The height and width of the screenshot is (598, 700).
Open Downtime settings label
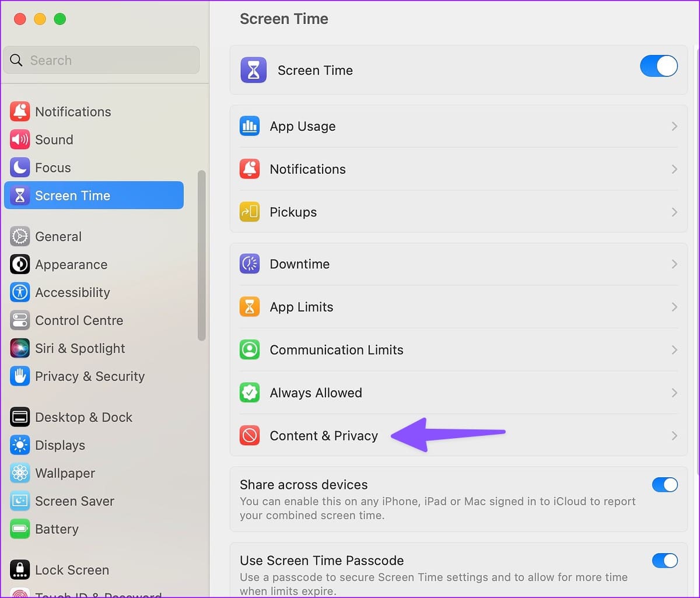coord(300,264)
